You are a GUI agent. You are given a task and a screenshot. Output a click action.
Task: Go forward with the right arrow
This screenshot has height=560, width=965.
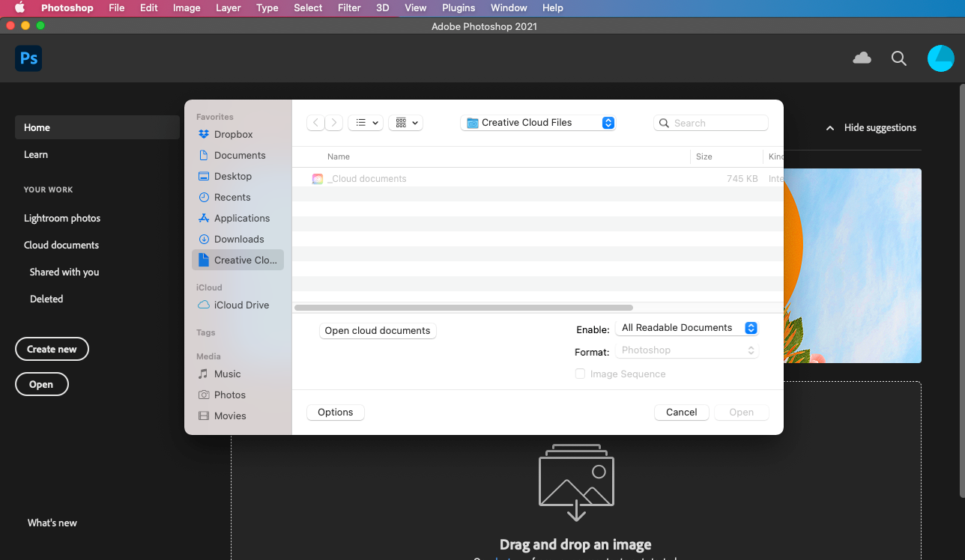click(333, 123)
